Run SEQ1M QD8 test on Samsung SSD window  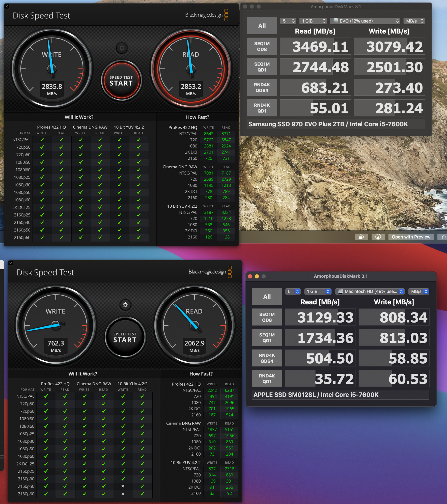262,46
